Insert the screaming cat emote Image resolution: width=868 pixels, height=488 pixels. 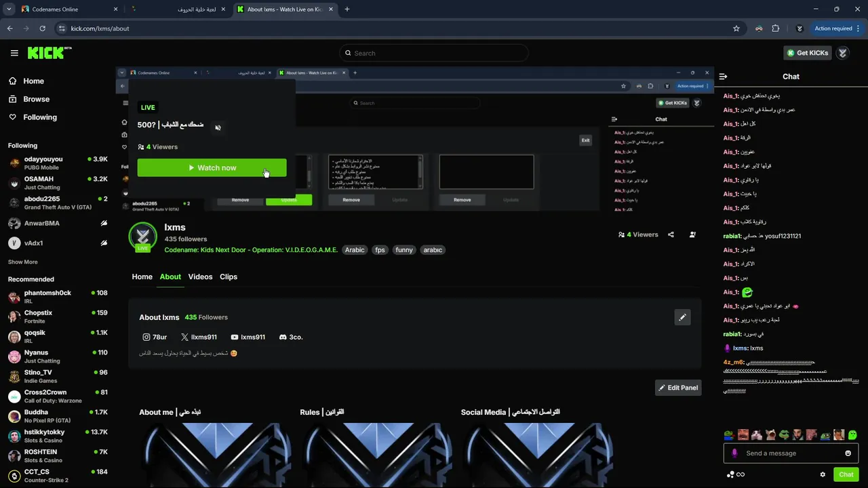[770, 435]
